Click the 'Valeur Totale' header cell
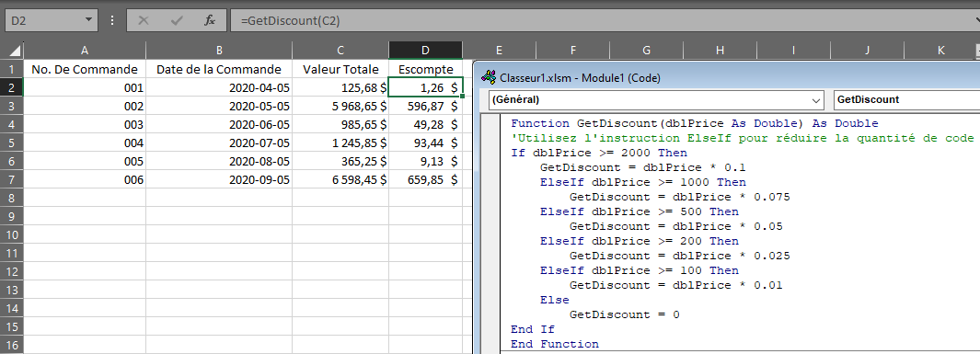This screenshot has height=354, width=980. click(x=340, y=69)
